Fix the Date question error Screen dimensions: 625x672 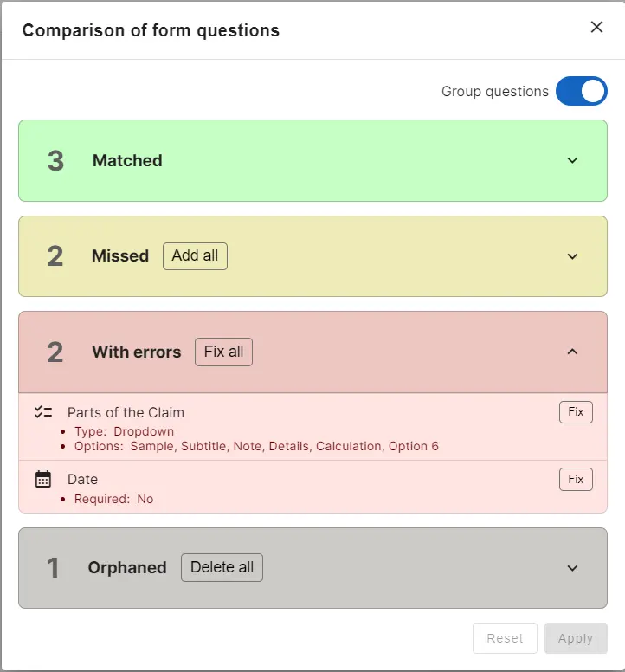tap(576, 479)
